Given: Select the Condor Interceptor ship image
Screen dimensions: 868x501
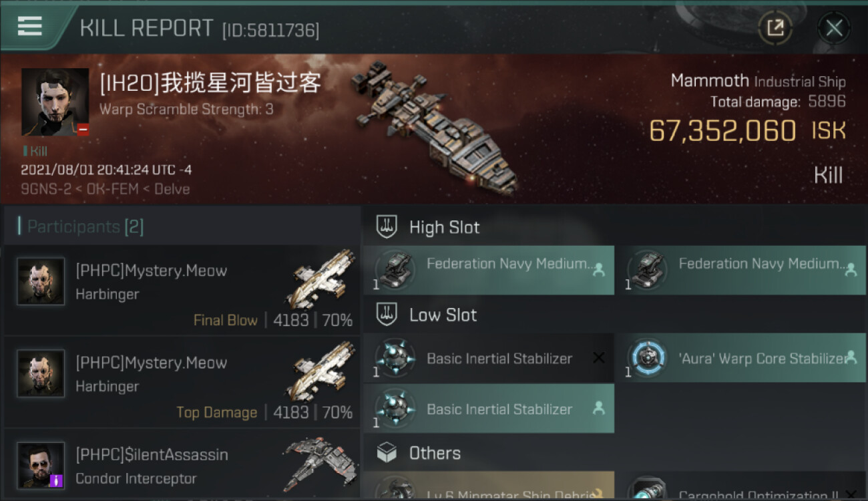Looking at the screenshot, I should 320,464.
